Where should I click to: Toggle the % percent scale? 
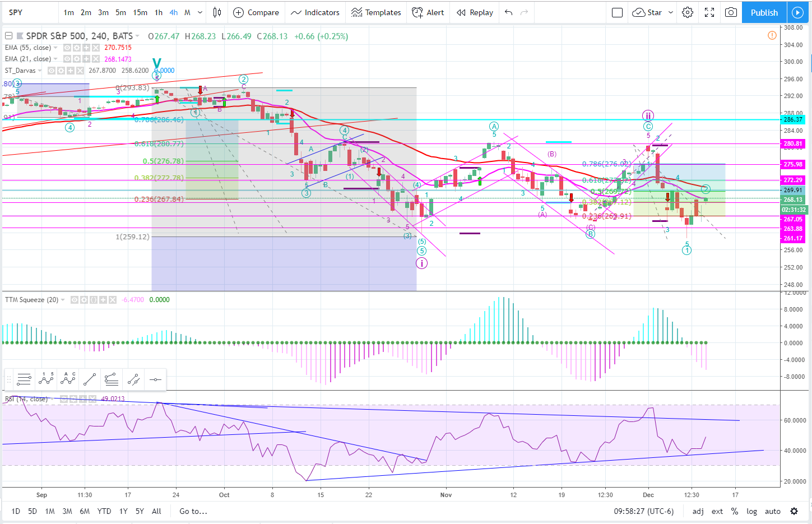pyautogui.click(x=735, y=511)
